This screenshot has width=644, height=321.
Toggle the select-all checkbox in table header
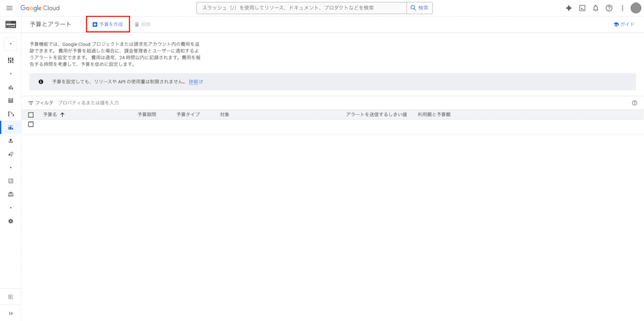31,115
